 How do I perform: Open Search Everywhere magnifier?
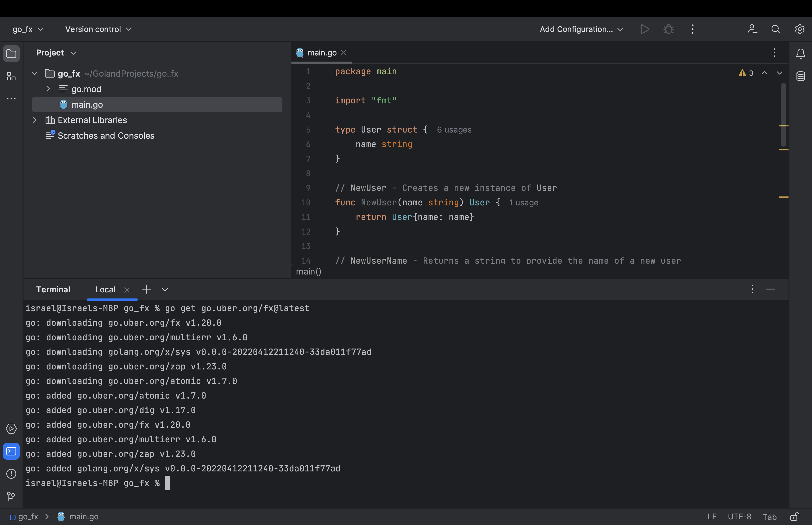coord(776,29)
